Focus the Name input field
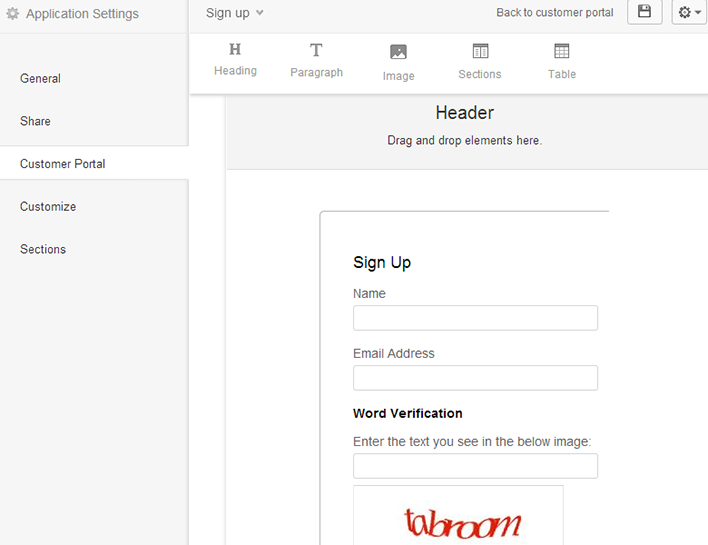 coord(475,318)
